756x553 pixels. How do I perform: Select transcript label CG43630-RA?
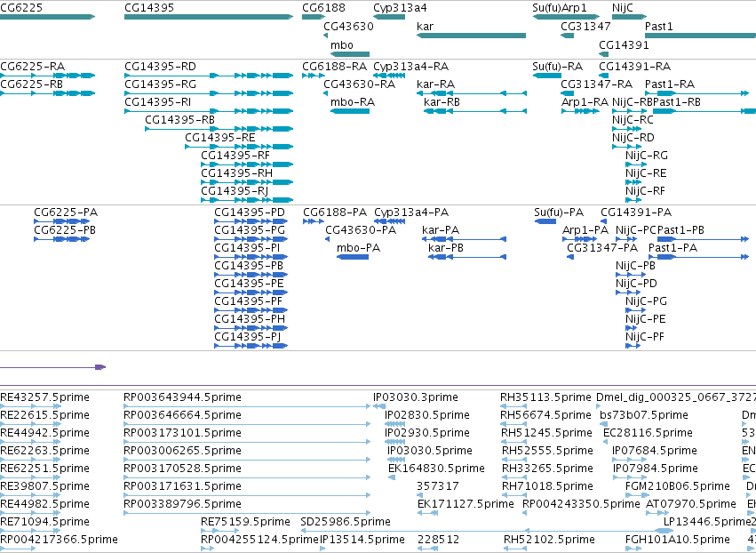tap(359, 84)
